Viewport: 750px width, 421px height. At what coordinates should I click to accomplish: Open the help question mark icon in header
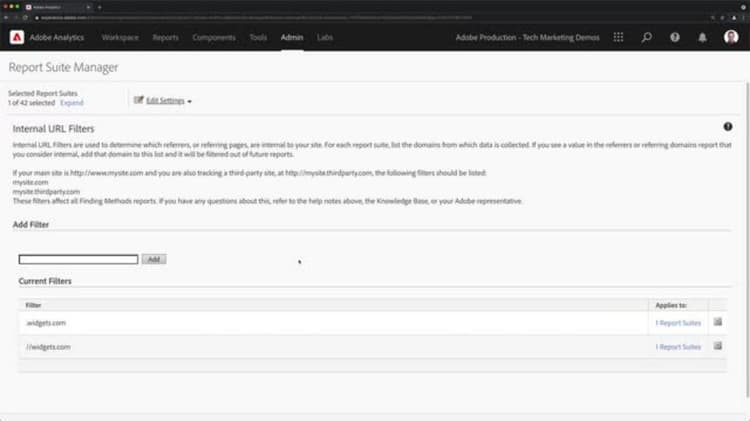[674, 37]
